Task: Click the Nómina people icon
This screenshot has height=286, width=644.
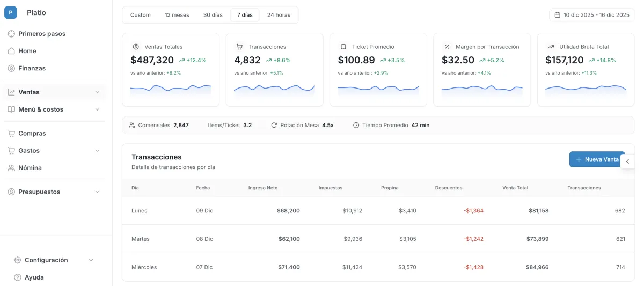Action: pos(11,168)
